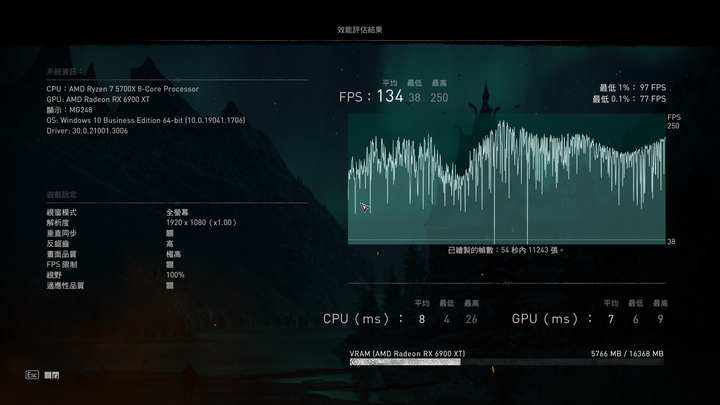Click the 5766 MB / 16368 MB text
The image size is (720, 405).
[627, 354]
